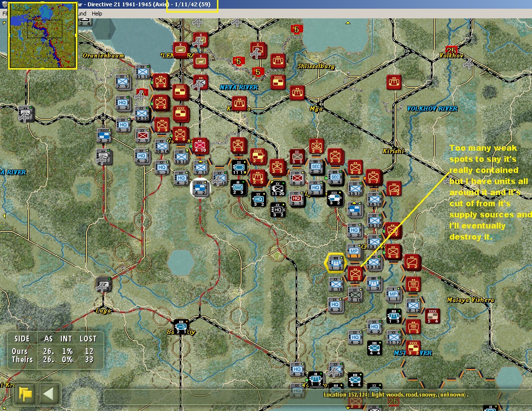
Task: Click the 'Ours' row in losses panel
Action: pos(53,351)
